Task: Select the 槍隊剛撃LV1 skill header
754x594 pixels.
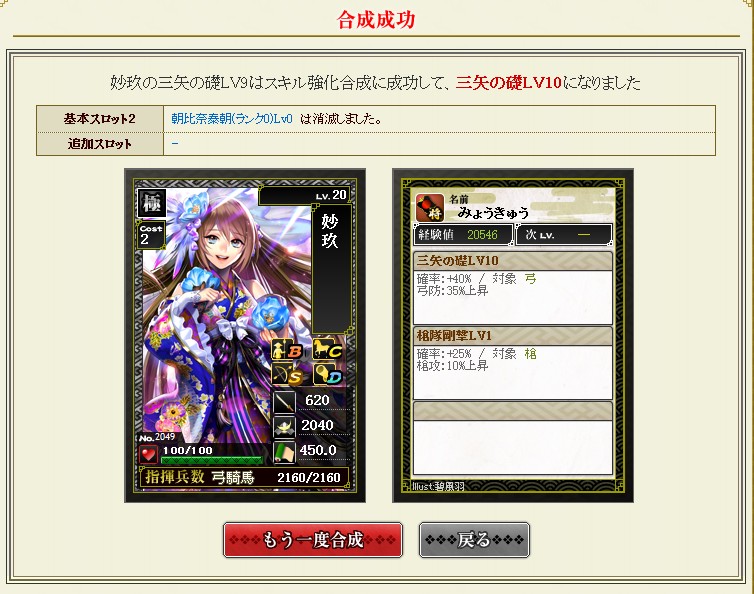Action: pos(513,335)
